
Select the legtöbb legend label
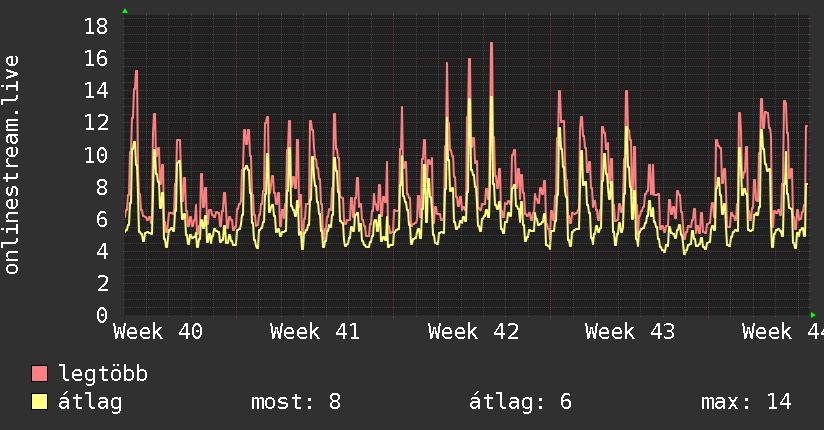pos(103,373)
